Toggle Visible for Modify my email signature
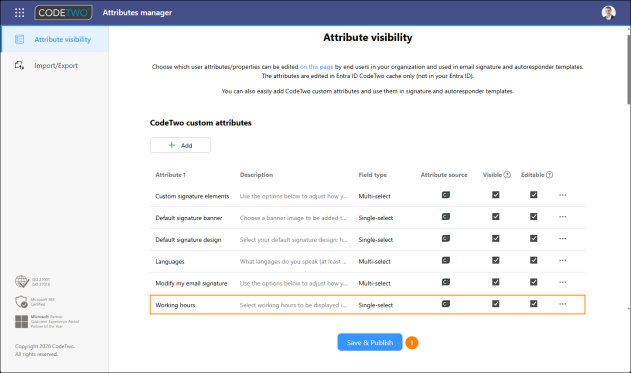631x373 pixels. (x=496, y=282)
